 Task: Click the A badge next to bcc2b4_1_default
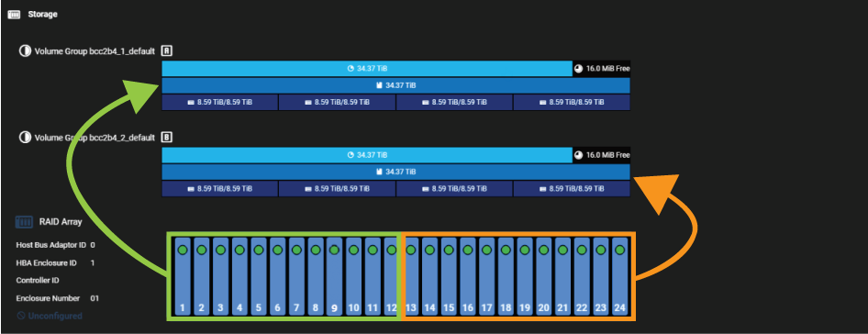167,51
